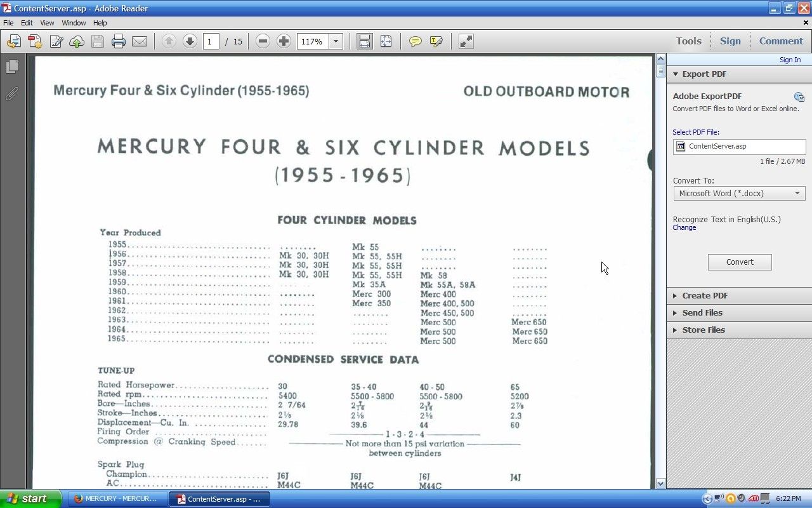Click the vertical scrollbar up arrow
The width and height of the screenshot is (812, 508).
660,60
